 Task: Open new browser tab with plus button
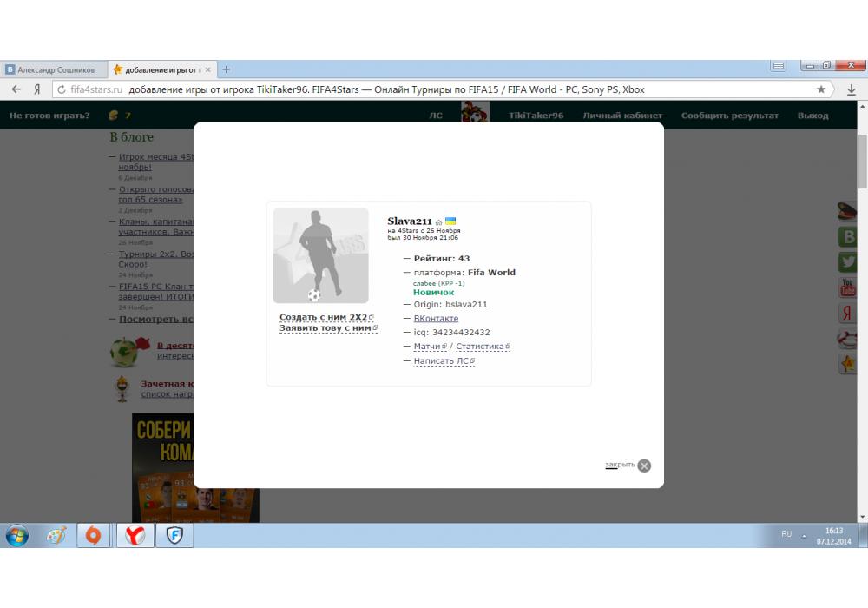(x=227, y=69)
